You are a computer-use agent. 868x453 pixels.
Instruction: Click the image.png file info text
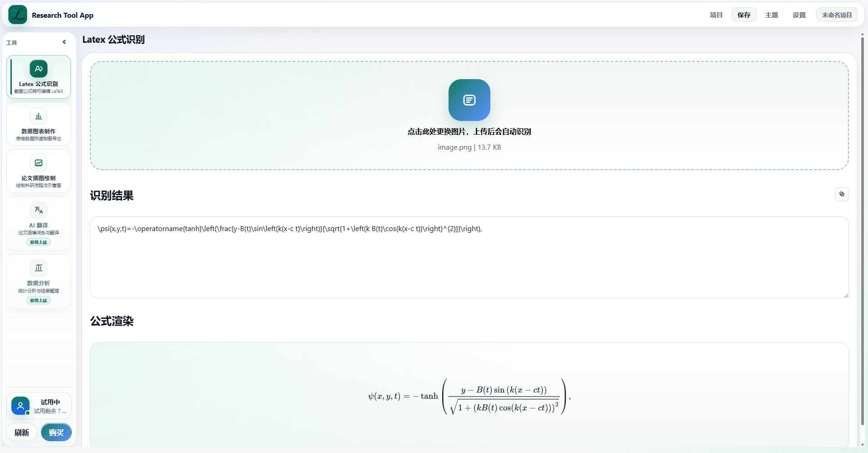[x=469, y=147]
